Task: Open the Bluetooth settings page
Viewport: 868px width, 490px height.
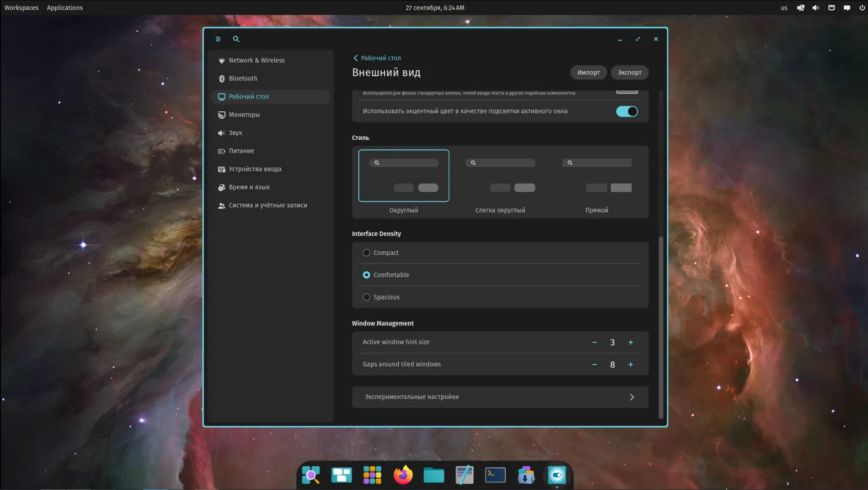Action: point(243,78)
